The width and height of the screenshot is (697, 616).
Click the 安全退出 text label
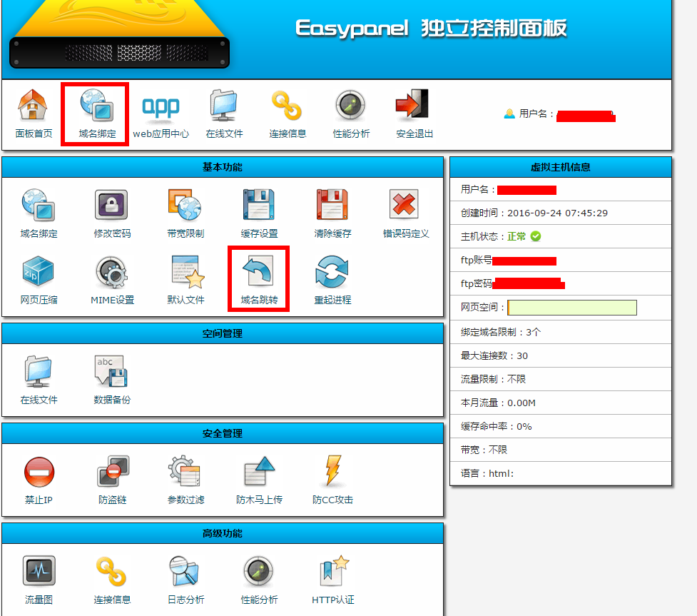[414, 133]
